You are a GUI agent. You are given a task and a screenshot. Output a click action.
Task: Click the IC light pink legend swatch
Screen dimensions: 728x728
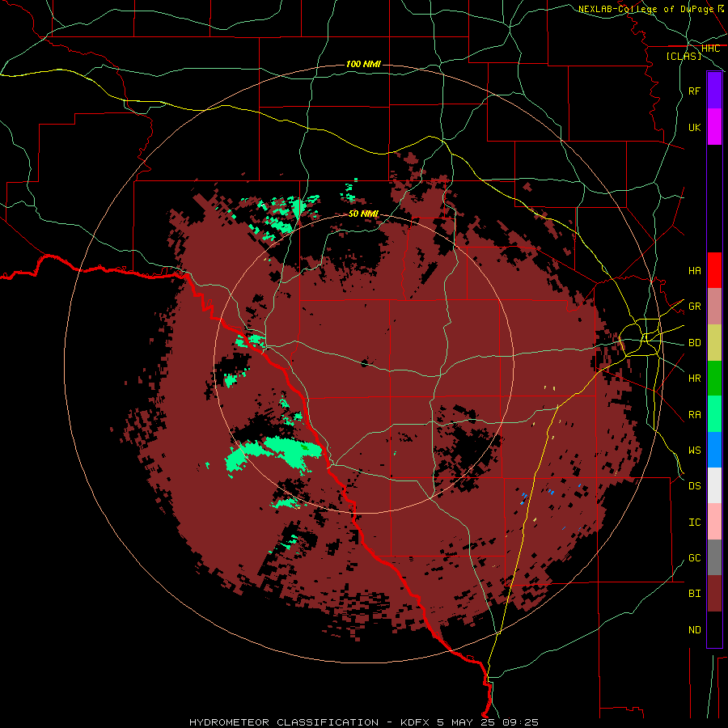[x=714, y=522]
